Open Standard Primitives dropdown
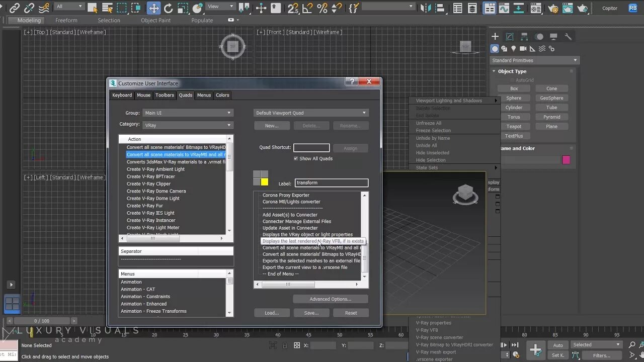The image size is (644, 362). pos(534,60)
